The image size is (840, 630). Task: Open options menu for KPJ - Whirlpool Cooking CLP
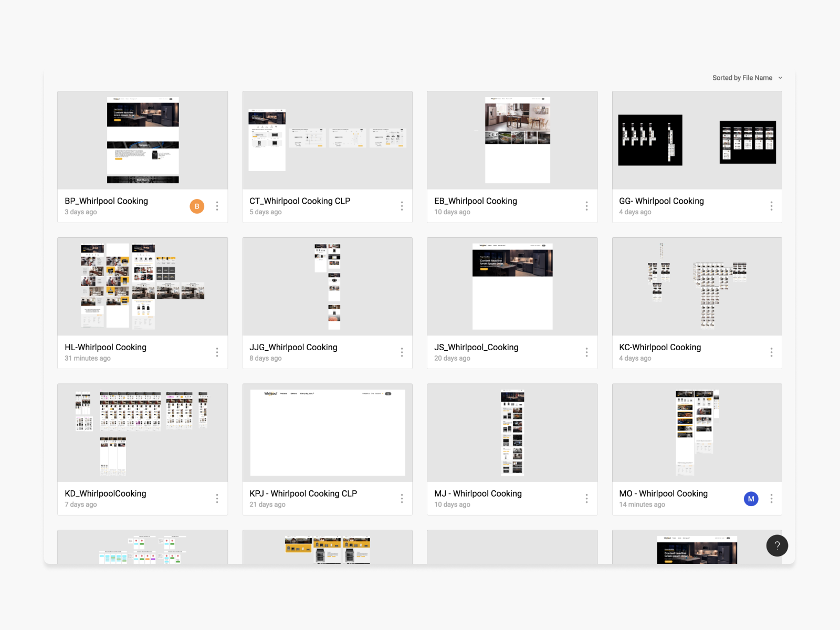(402, 498)
